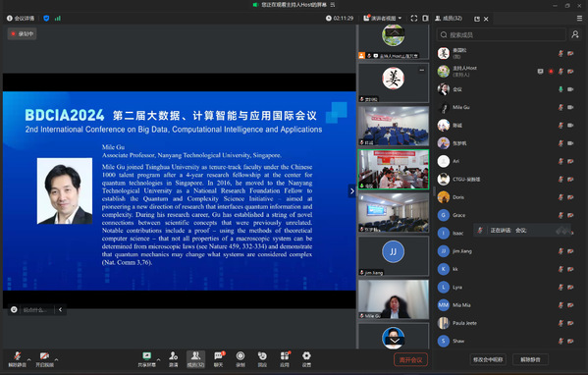588x375 pixels.
Task: Unmute the microphone in bottom toolbar
Action: pyautogui.click(x=18, y=359)
